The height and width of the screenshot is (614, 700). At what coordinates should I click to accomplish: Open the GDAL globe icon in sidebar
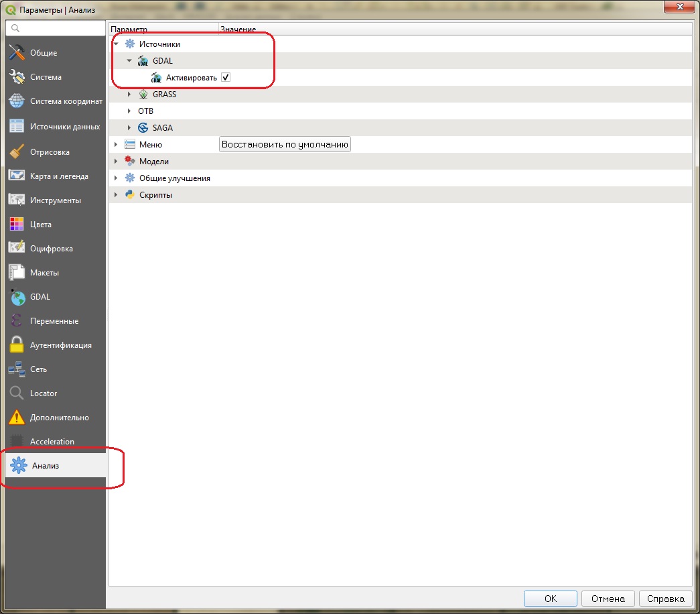tap(17, 297)
